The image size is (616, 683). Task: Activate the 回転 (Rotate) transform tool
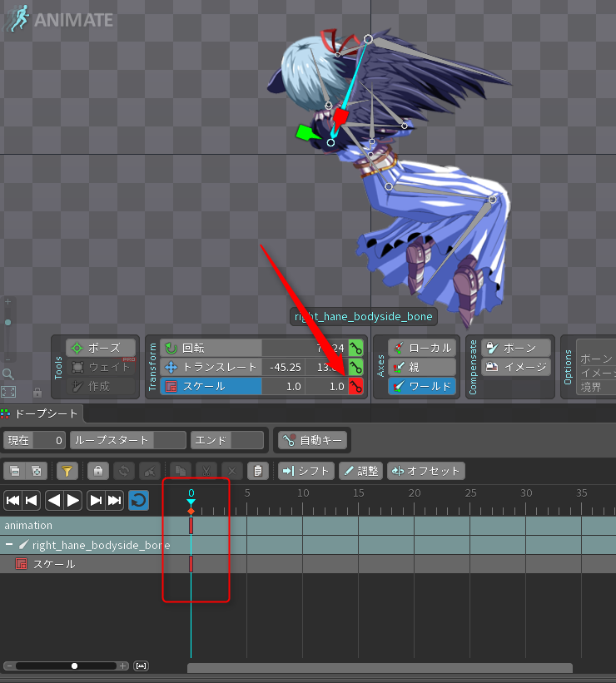point(211,348)
